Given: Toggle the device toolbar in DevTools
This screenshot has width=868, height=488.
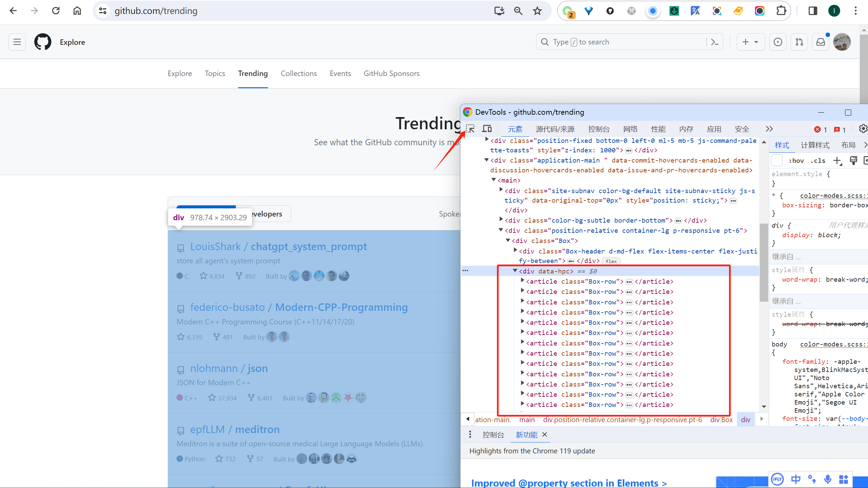Looking at the screenshot, I should click(x=487, y=129).
